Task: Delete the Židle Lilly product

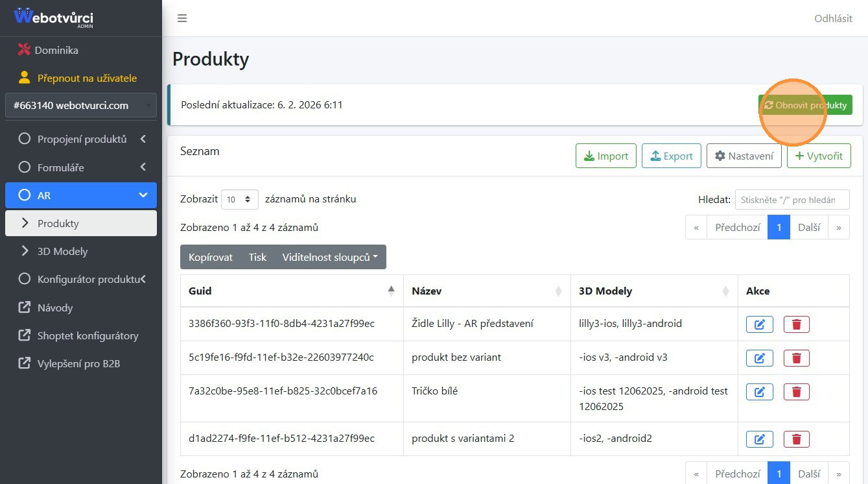Action: 797,324
